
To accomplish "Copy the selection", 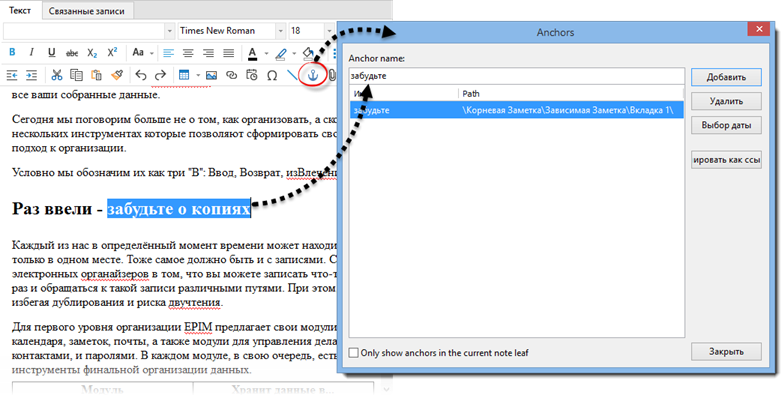I will tap(76, 75).
